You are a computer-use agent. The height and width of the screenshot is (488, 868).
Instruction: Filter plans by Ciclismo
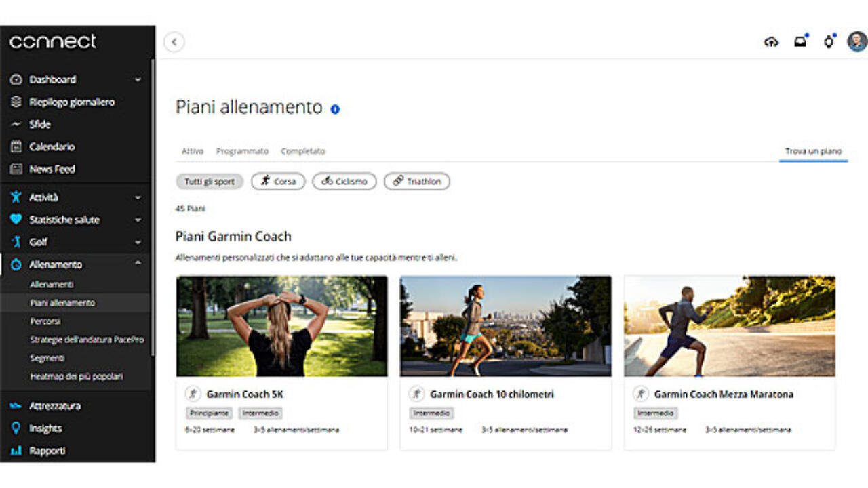coord(344,182)
